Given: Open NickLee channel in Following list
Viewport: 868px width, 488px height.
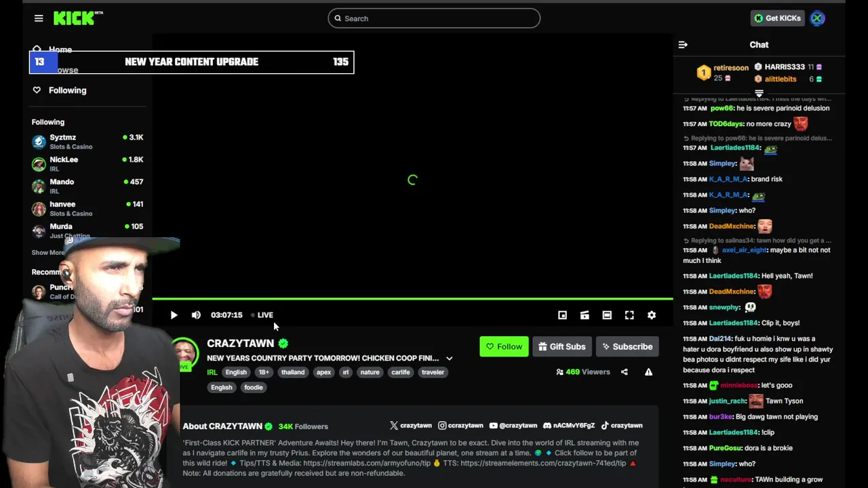Looking at the screenshot, I should coord(87,163).
